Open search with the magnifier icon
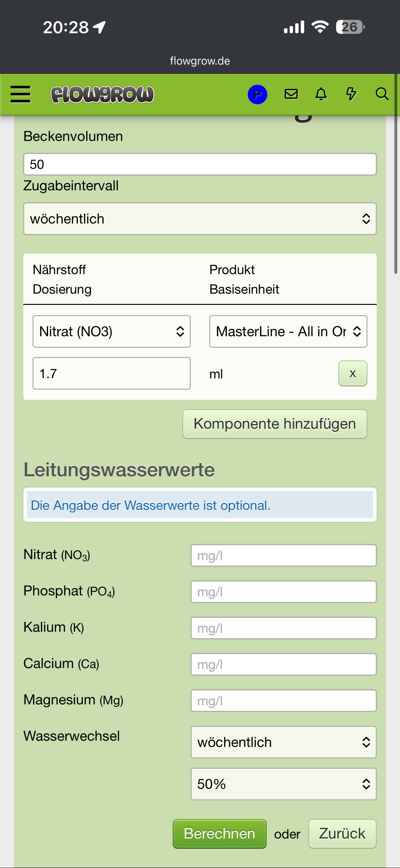 point(382,94)
